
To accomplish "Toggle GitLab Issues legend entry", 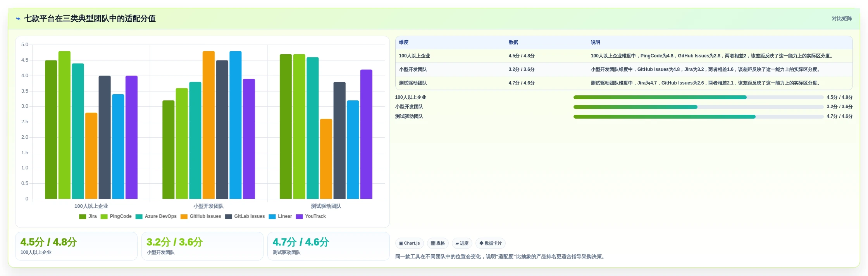I will pos(245,217).
